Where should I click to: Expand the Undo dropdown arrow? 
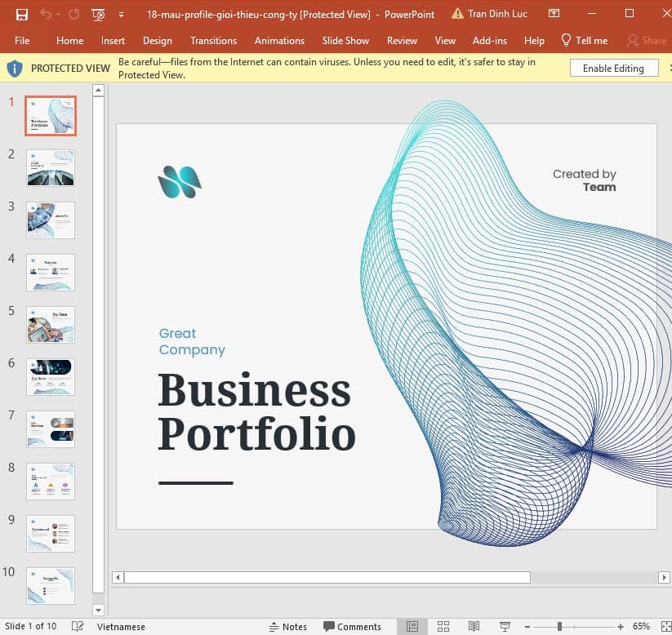58,14
